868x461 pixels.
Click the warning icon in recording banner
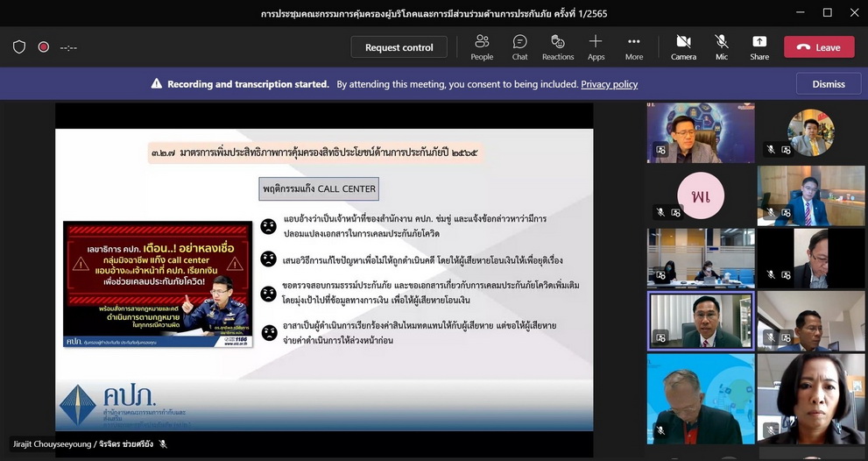(x=157, y=84)
